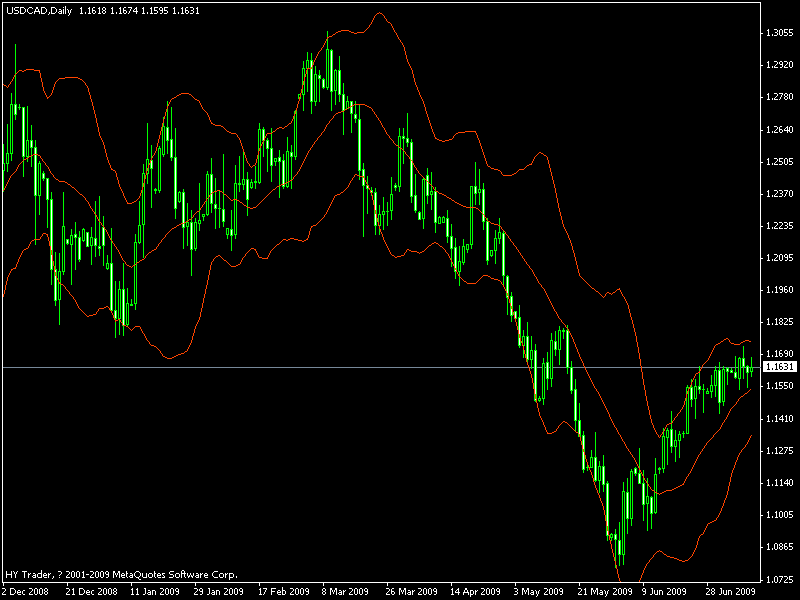Click the 3 May 2009 date label
This screenshot has width=800, height=600.
pos(539,592)
